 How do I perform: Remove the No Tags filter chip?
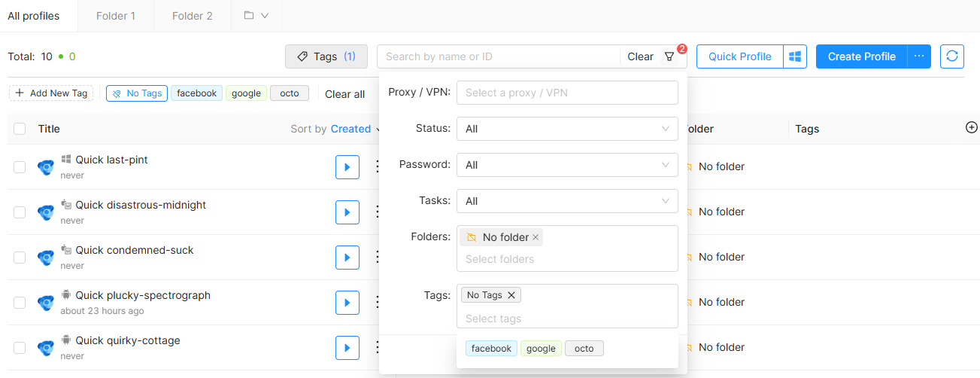(511, 295)
